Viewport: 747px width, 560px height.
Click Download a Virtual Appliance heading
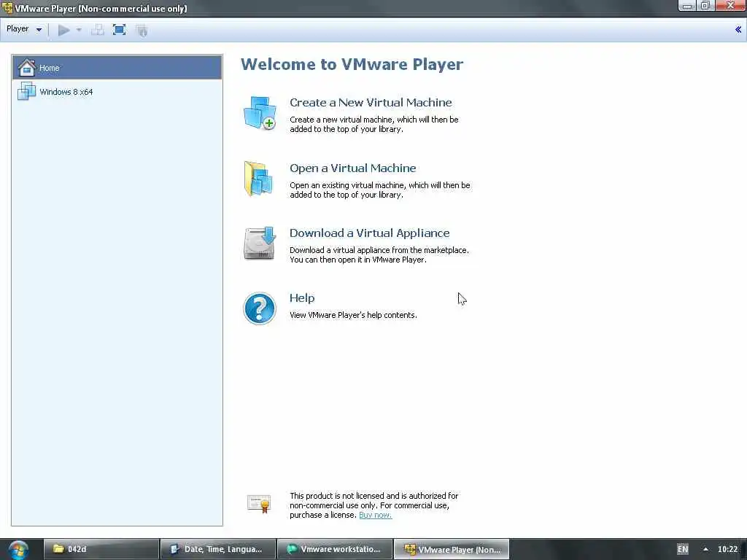pyautogui.click(x=370, y=233)
